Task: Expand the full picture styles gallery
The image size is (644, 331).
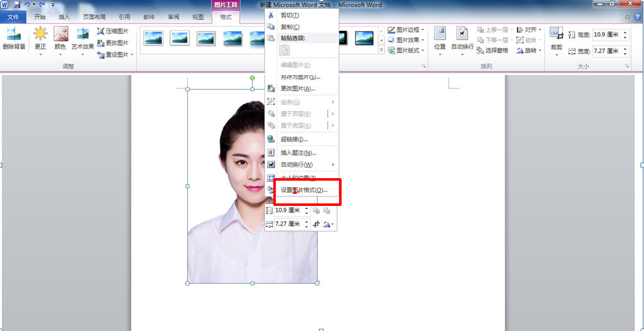Action: click(381, 50)
